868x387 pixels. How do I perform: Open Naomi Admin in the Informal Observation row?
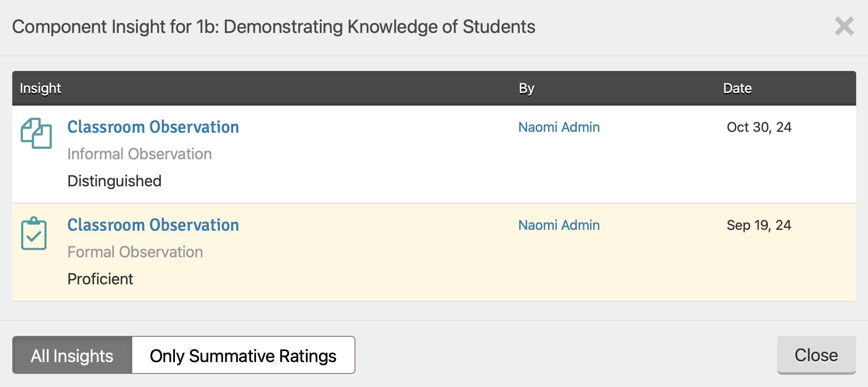[559, 127]
